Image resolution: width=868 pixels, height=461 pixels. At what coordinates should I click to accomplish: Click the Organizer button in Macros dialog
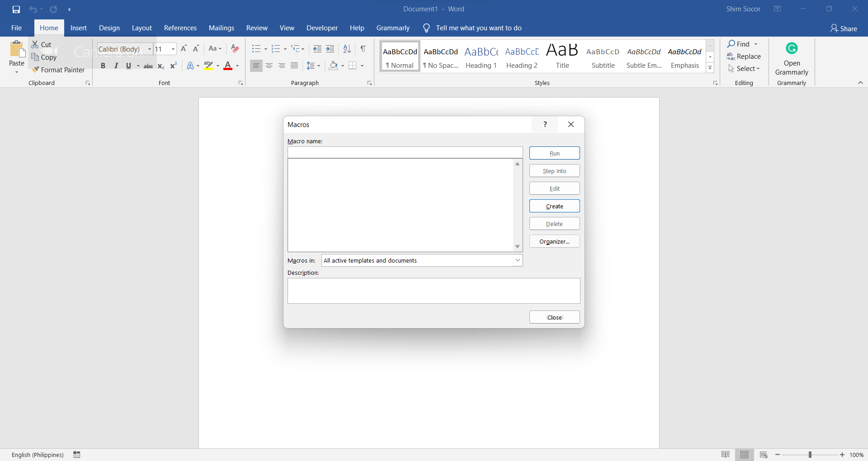coord(554,241)
